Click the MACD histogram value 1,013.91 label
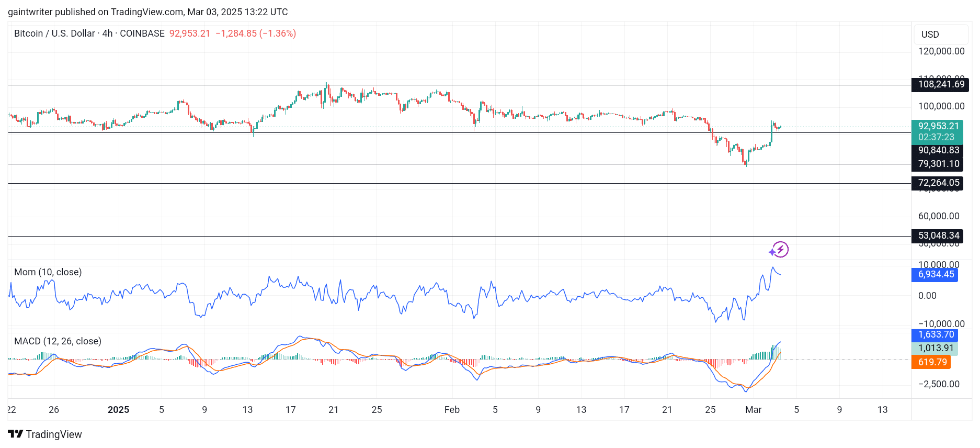 click(935, 349)
